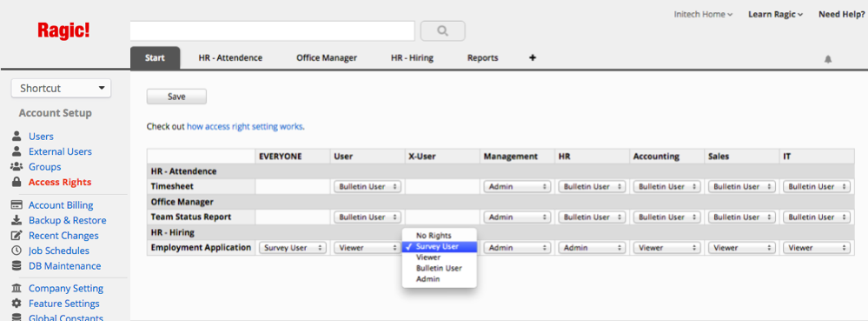Click Backup & Restore download icon
The height and width of the screenshot is (321, 868).
(17, 220)
